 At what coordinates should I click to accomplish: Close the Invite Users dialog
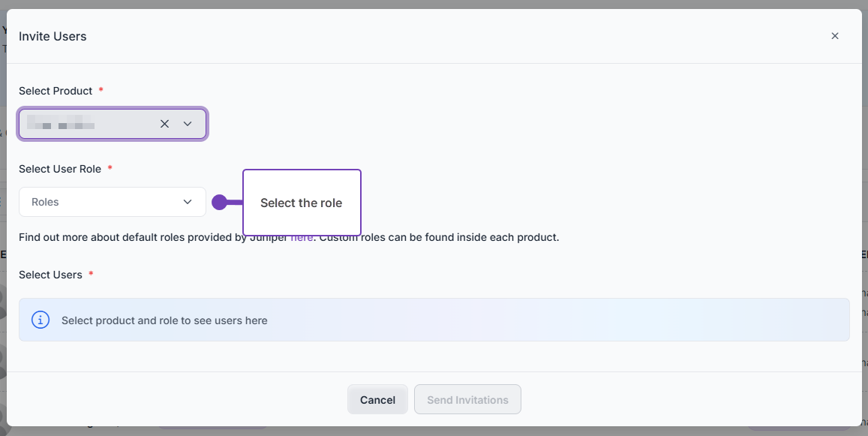click(835, 36)
